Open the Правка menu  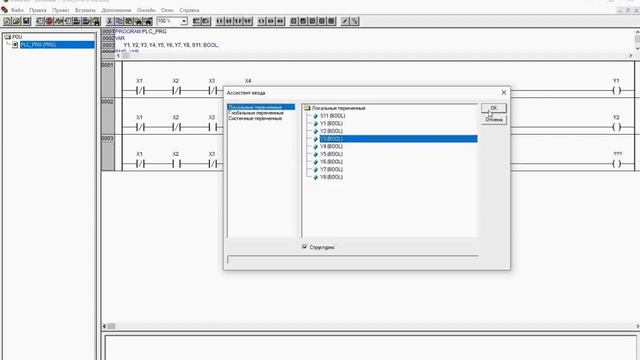click(x=38, y=10)
